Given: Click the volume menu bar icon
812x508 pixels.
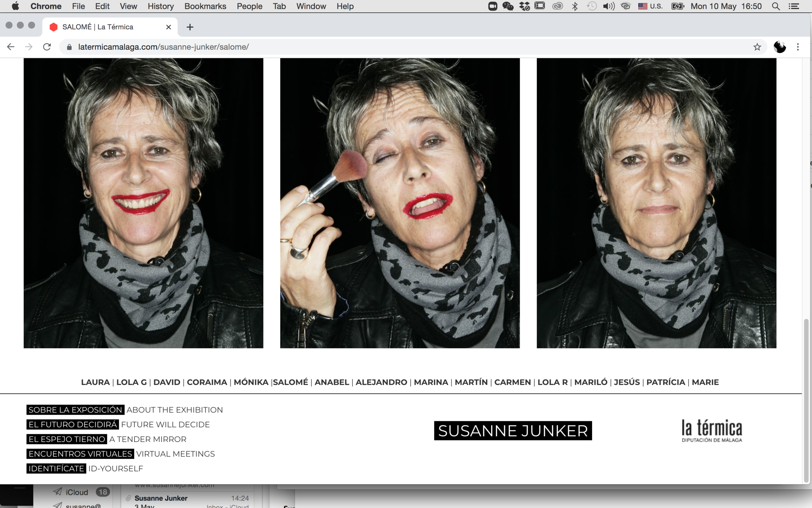Looking at the screenshot, I should [x=609, y=7].
